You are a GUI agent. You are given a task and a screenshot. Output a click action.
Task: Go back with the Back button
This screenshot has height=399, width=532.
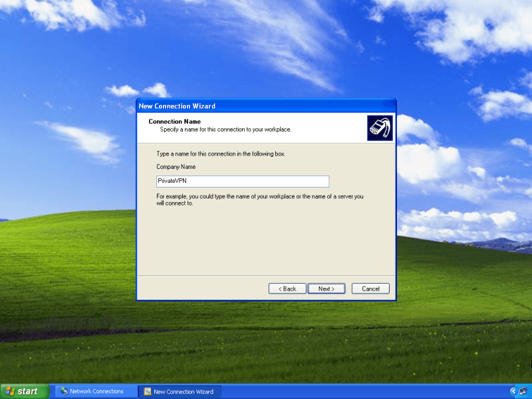pyautogui.click(x=287, y=289)
